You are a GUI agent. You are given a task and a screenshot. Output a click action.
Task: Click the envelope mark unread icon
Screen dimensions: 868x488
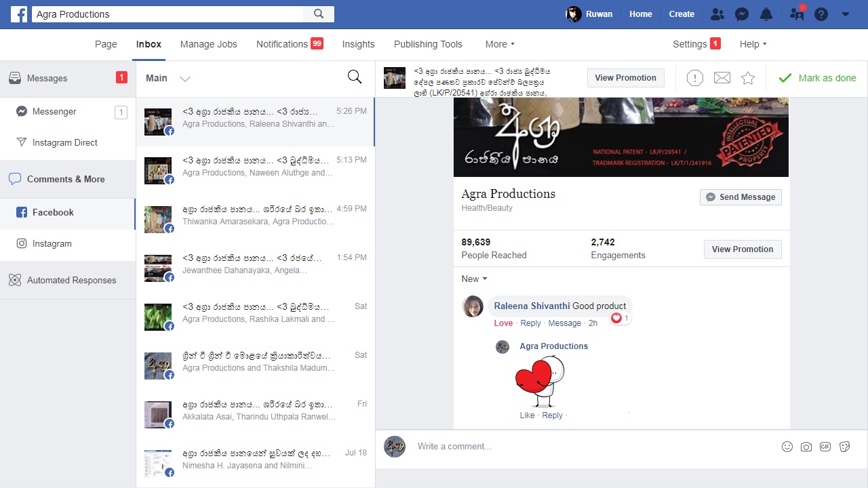[x=722, y=78]
